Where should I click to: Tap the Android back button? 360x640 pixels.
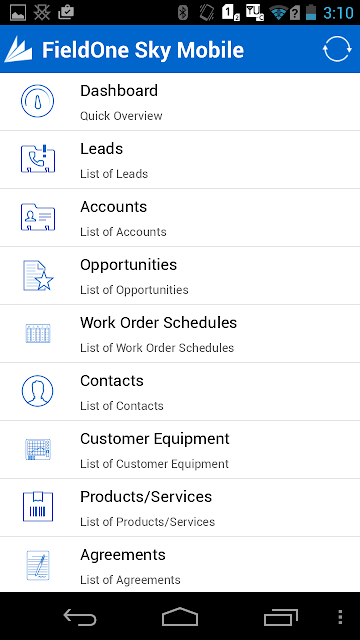[80, 617]
